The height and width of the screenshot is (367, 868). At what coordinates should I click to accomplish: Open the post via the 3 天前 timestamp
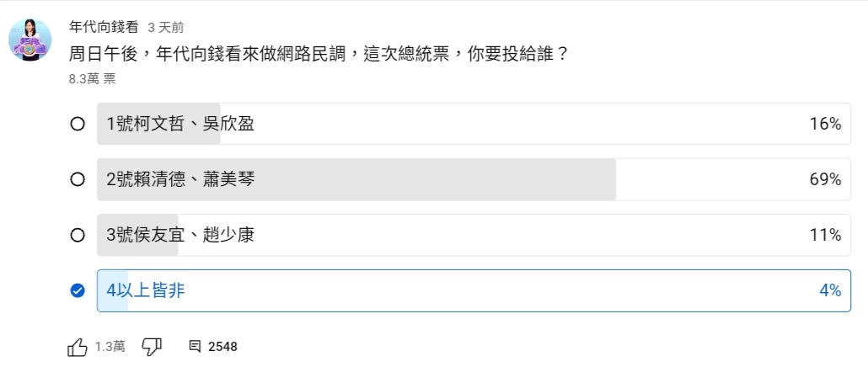(x=166, y=28)
